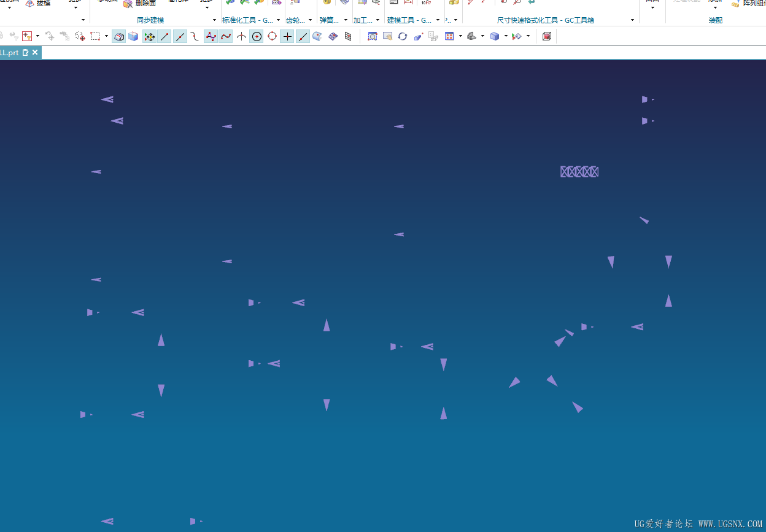Click the blue solid body cube icon

click(x=133, y=36)
